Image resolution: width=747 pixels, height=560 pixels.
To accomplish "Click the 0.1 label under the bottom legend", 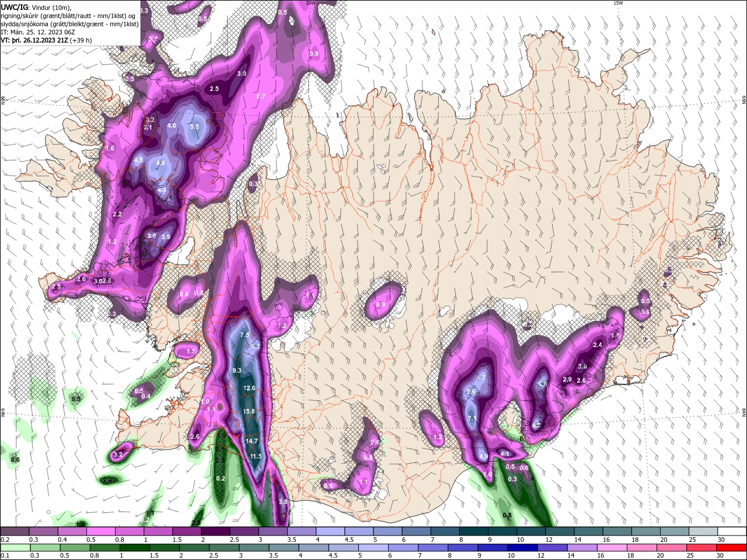I will click(5, 556).
